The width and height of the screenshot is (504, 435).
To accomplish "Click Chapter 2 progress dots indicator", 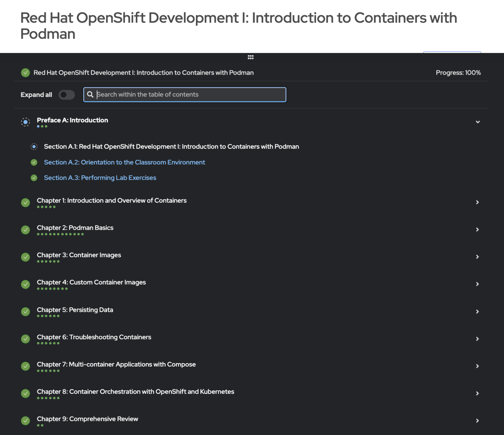I will click(x=60, y=234).
